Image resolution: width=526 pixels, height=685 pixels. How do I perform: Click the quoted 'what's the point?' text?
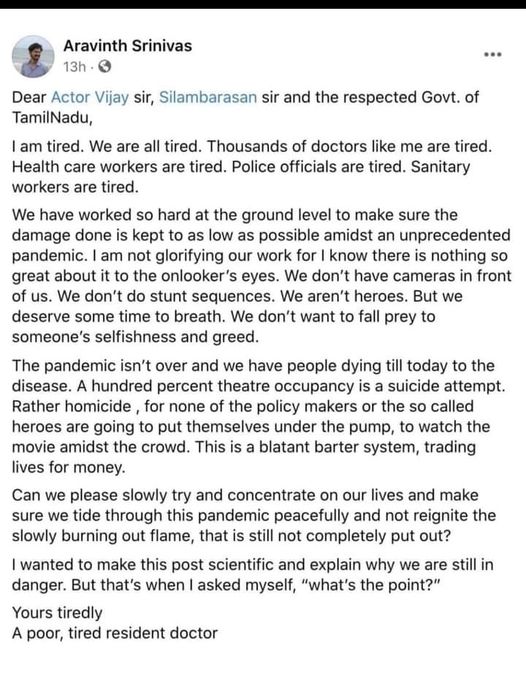[x=370, y=585]
